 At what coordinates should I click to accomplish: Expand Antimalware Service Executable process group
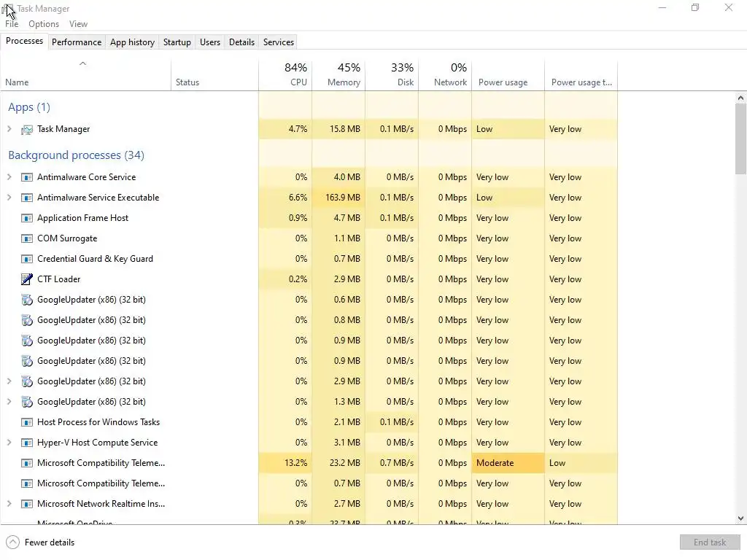tap(9, 197)
